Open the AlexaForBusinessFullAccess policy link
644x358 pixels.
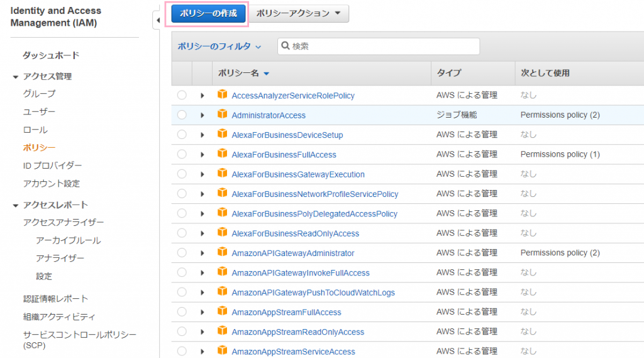tap(284, 155)
